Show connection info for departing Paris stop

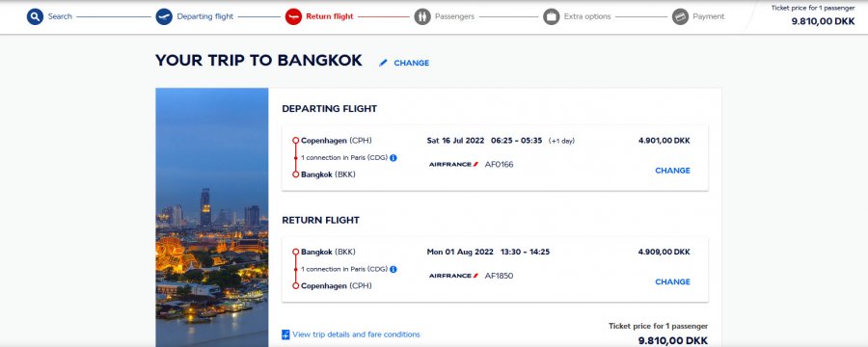393,158
